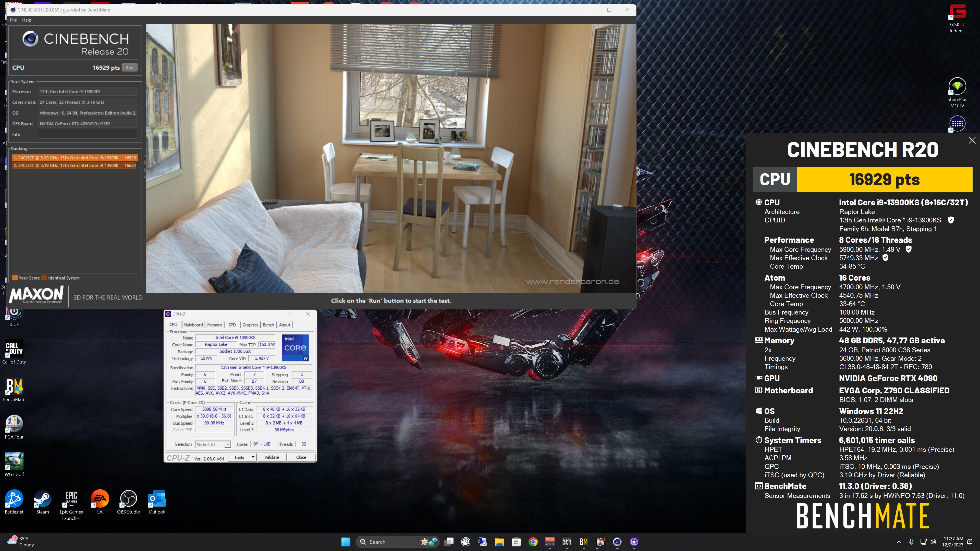Open the Steam desktop shortcut
980x551 pixels.
(43, 502)
